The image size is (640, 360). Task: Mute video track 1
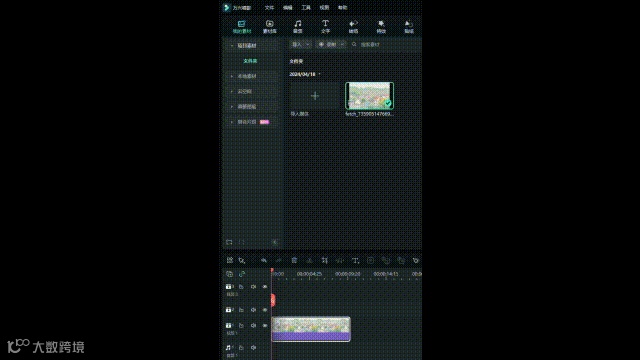click(x=253, y=326)
